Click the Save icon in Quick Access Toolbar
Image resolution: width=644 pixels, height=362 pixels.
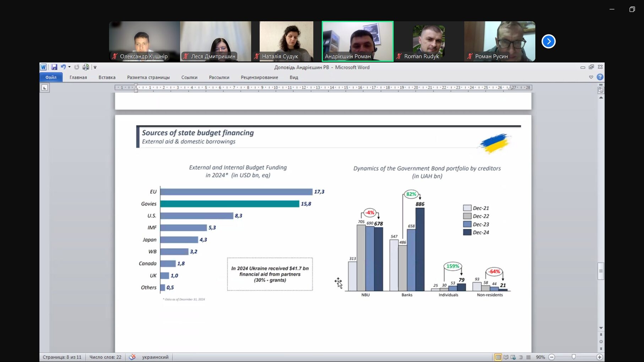[x=54, y=67]
